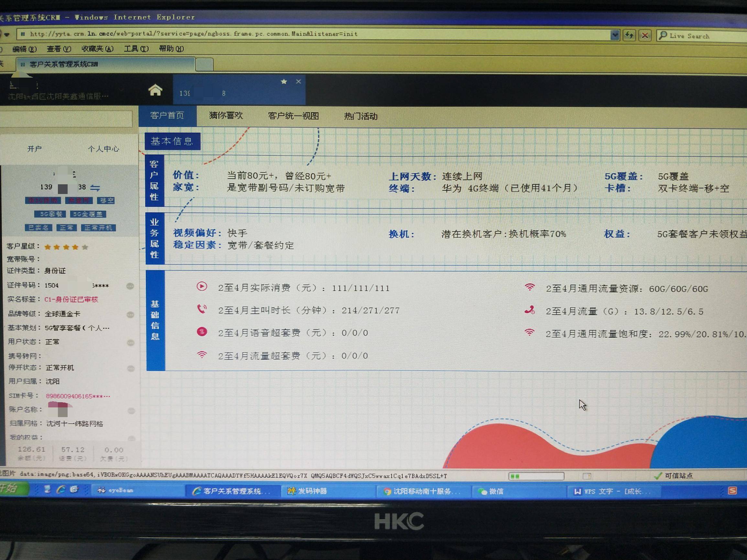Click the Live Search magnifier icon
The width and height of the screenshot is (747, 560).
coord(663,36)
